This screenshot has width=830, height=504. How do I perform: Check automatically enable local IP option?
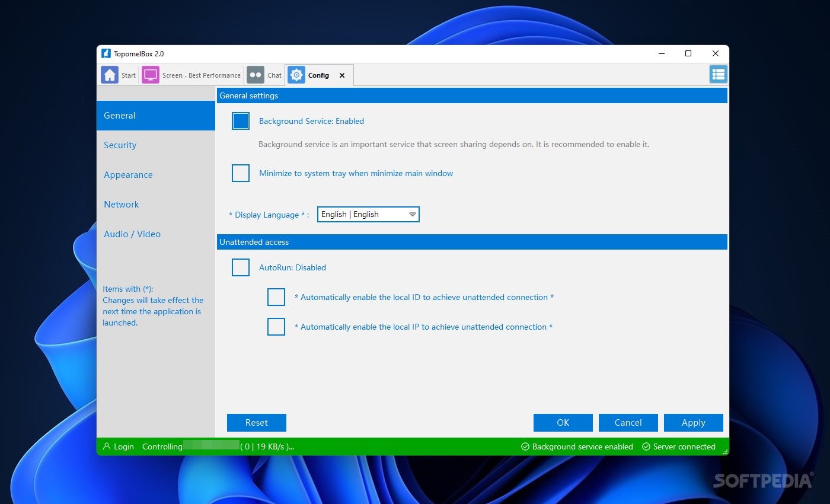tap(276, 327)
